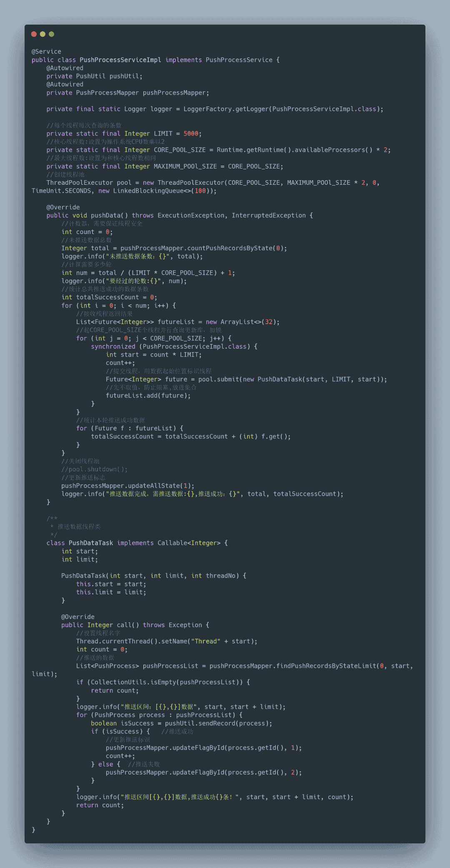Click the LinkedBlockingQueue capacity value 100
This screenshot has width=450, height=868.
click(200, 191)
